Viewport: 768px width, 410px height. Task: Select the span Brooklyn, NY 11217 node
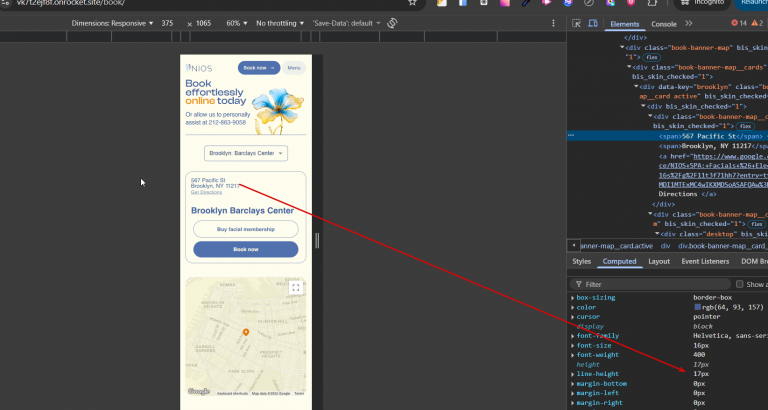[713, 146]
